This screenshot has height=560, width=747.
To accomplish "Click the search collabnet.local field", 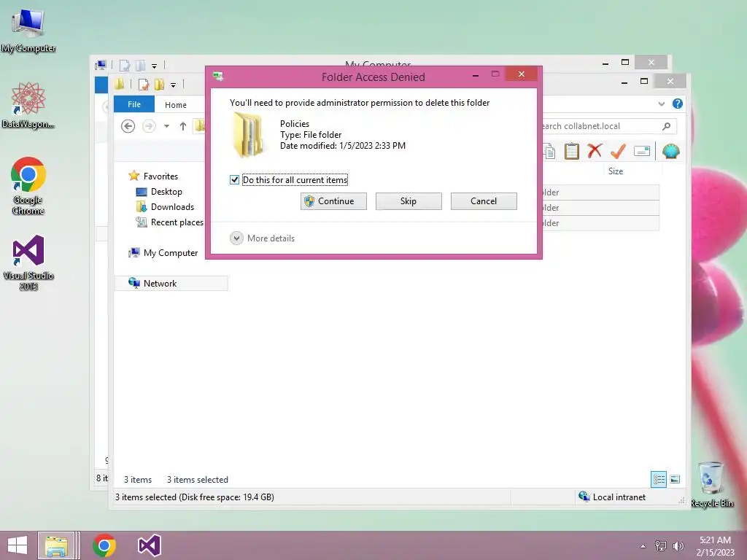I will click(x=600, y=126).
